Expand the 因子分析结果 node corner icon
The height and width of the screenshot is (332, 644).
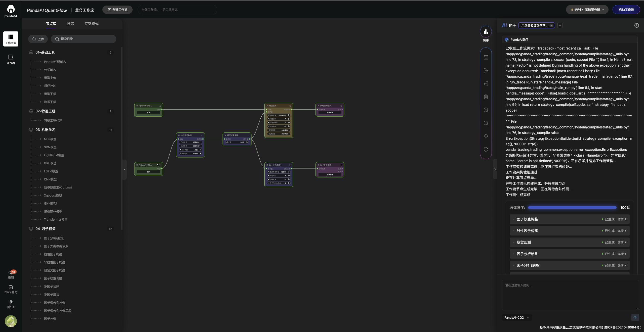click(x=341, y=165)
